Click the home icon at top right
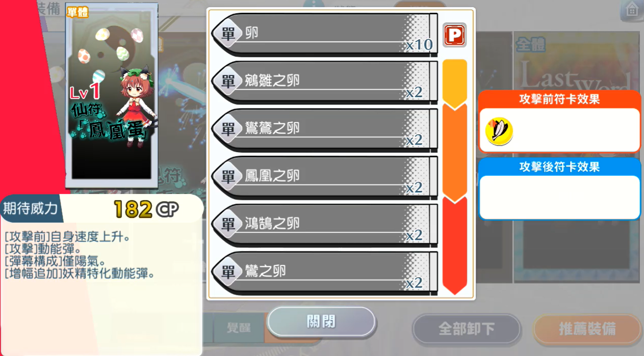 [x=632, y=9]
